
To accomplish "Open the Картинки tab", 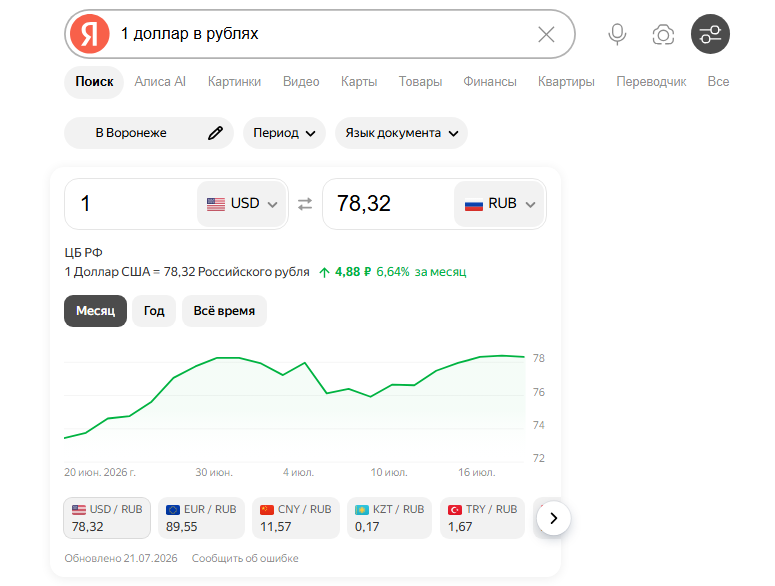I will [x=234, y=82].
